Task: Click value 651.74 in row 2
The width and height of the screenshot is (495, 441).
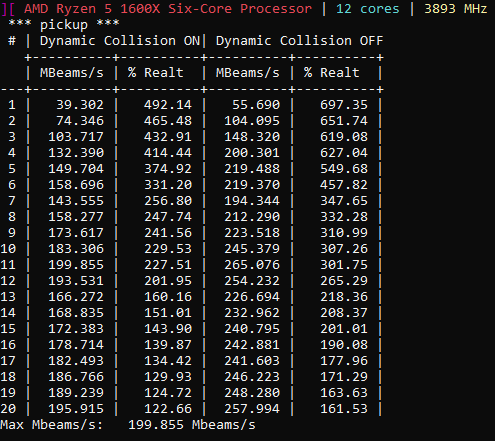Action: 344,121
